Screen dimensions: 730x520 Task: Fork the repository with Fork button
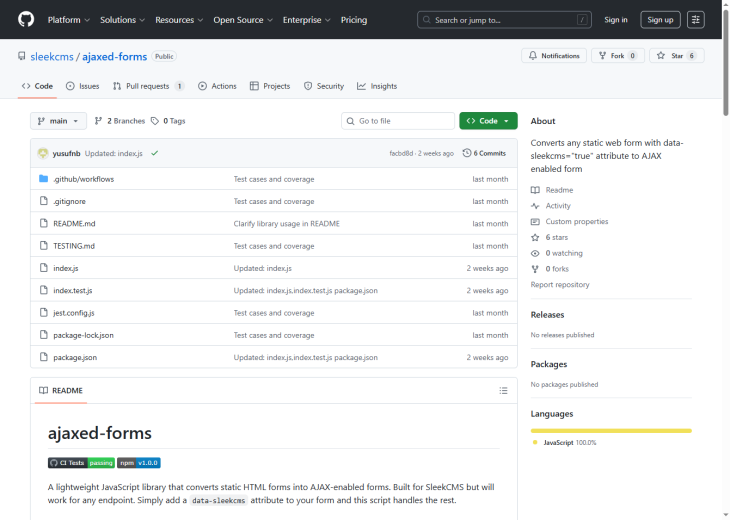click(x=618, y=56)
